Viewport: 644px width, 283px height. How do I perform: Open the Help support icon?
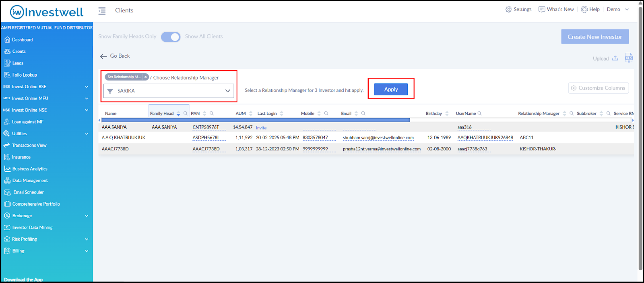584,9
